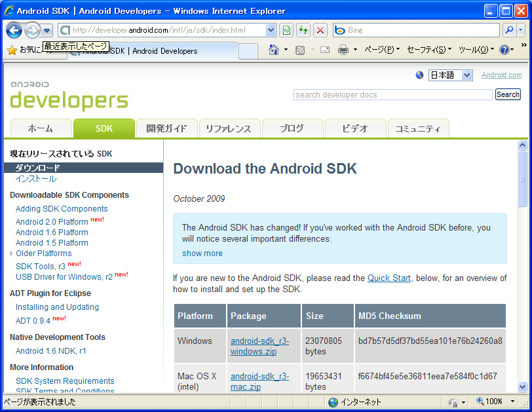This screenshot has height=412, width=532.
Task: Refresh the page with the green arrows icon
Action: point(303,31)
